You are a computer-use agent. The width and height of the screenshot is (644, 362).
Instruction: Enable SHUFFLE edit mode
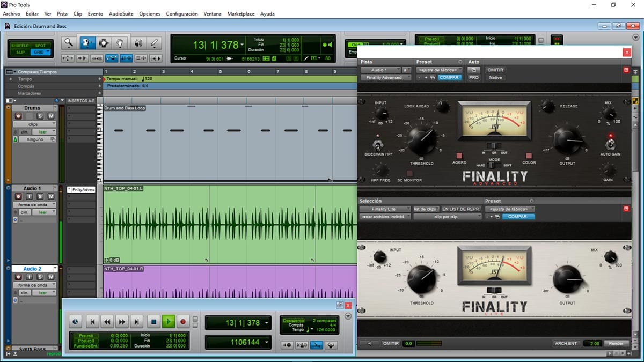(20, 46)
